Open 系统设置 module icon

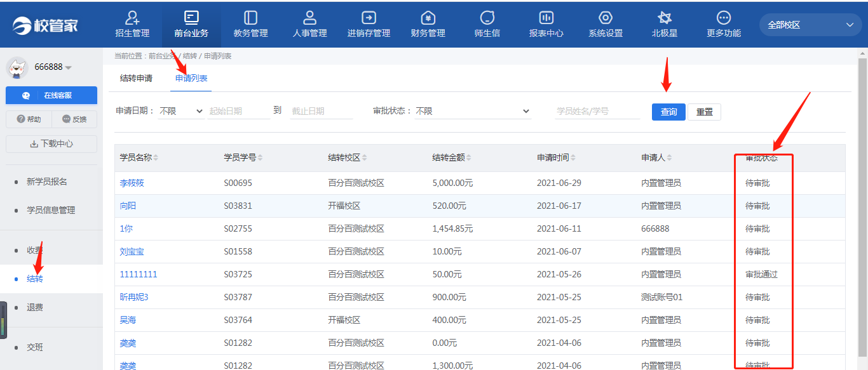tap(606, 18)
